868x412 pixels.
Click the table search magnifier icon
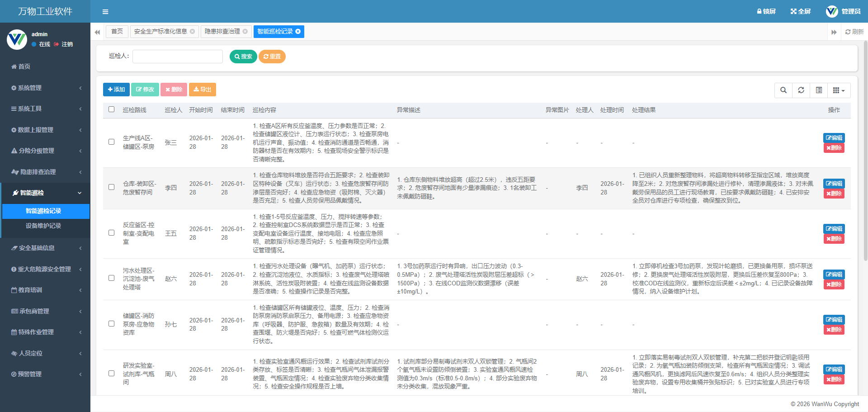(783, 90)
